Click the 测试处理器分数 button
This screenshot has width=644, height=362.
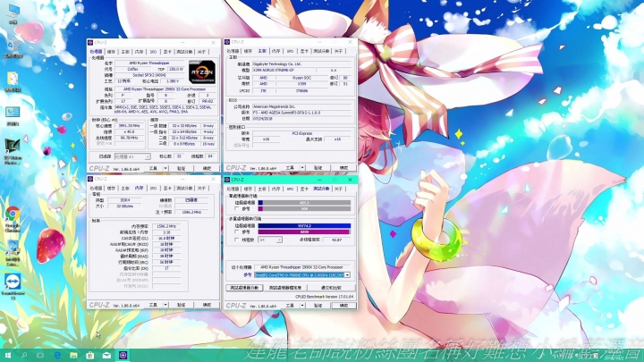244,288
